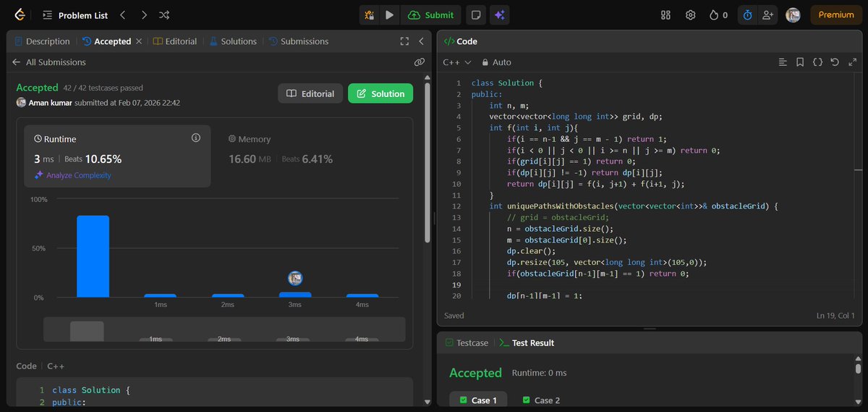The height and width of the screenshot is (412, 868).
Task: Click the Ln 19, Col 1 status
Action: click(835, 316)
